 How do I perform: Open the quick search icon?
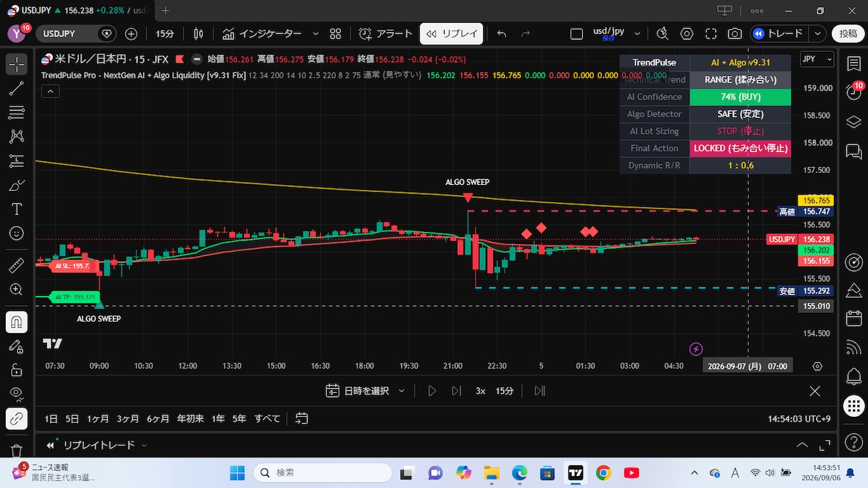(662, 33)
